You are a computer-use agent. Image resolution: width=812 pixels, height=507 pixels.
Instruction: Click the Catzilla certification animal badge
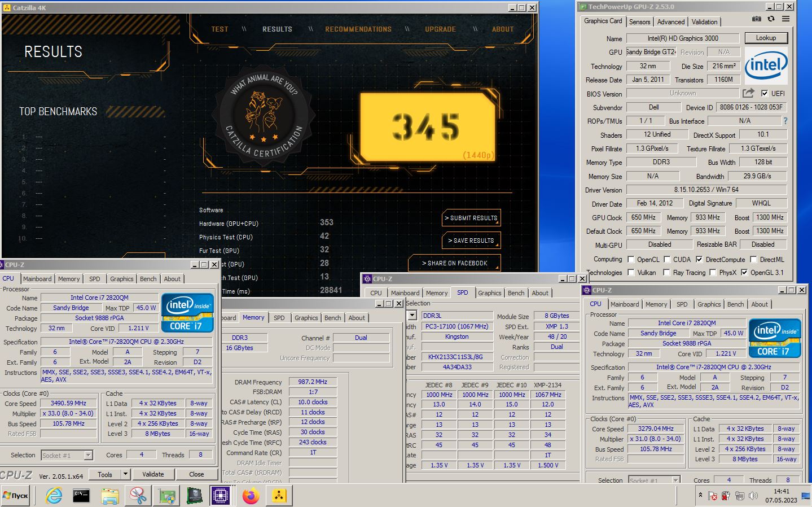(x=264, y=116)
